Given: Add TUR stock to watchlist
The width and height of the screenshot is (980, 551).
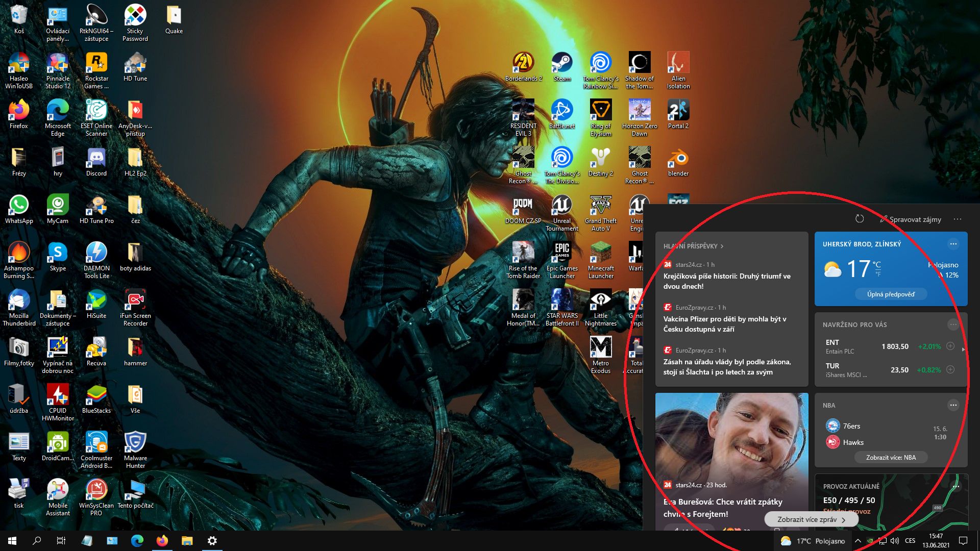Looking at the screenshot, I should coord(950,370).
